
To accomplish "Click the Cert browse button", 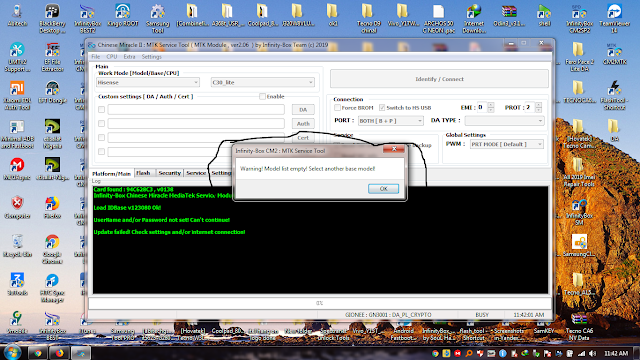I will tap(303, 138).
